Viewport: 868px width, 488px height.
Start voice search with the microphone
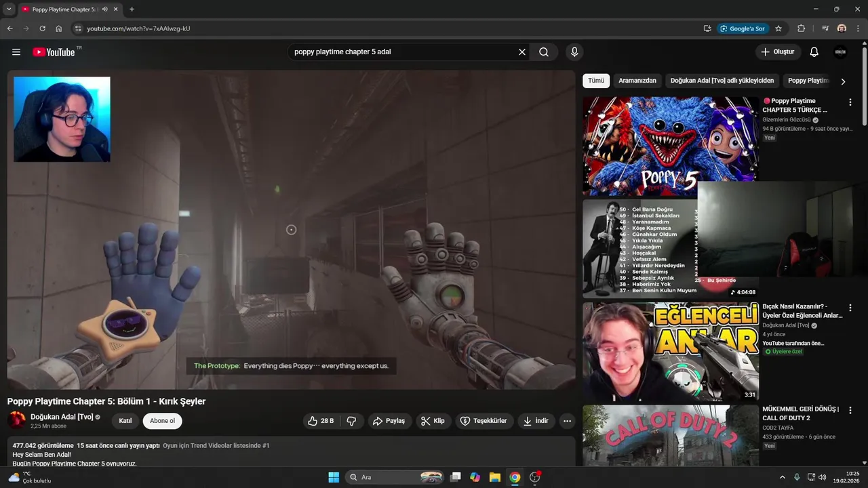click(574, 52)
